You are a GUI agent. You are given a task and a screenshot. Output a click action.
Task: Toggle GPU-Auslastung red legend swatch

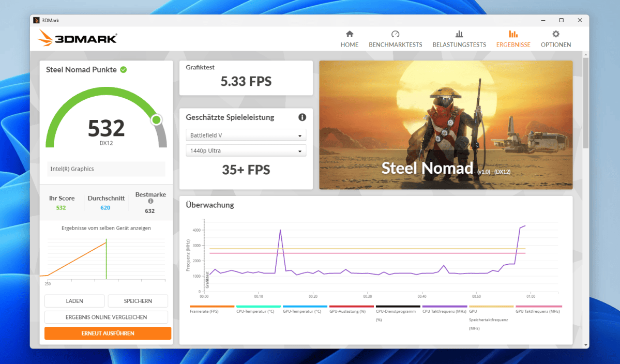click(x=352, y=306)
